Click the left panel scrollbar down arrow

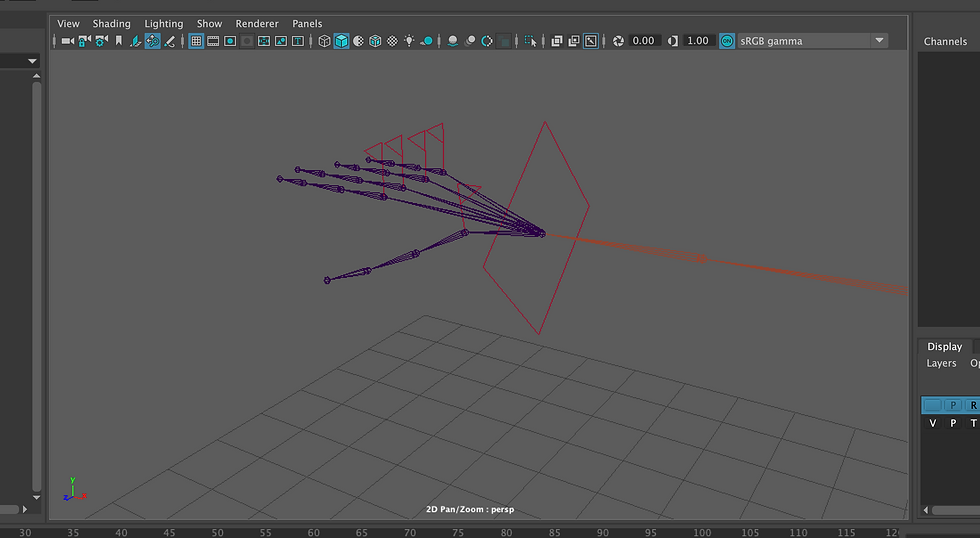[x=36, y=497]
